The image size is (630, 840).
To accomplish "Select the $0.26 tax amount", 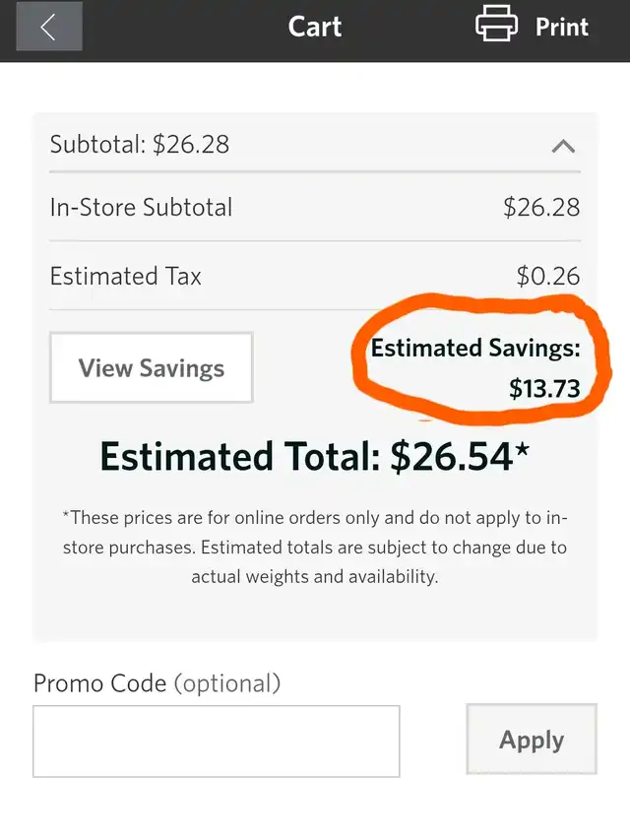I will tap(548, 277).
